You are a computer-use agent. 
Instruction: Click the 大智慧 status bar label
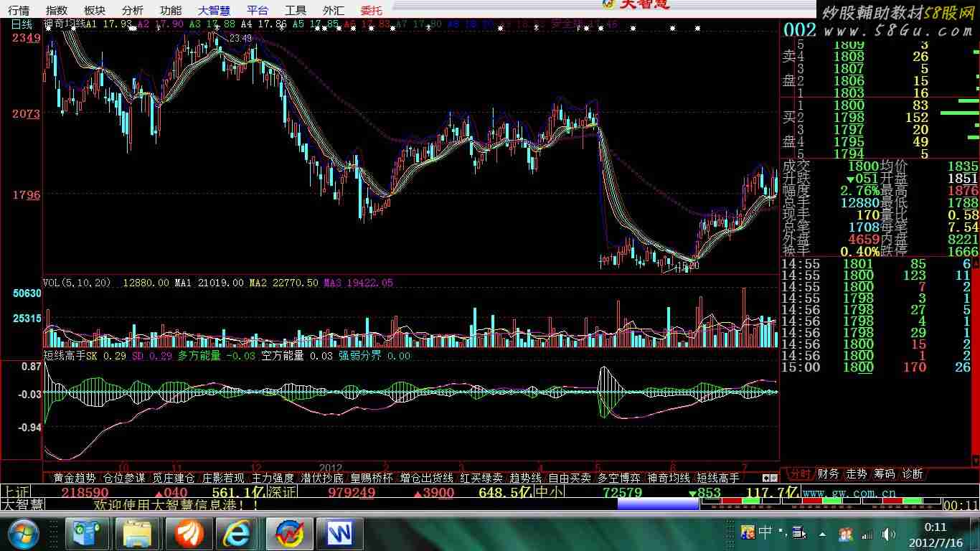point(22,504)
